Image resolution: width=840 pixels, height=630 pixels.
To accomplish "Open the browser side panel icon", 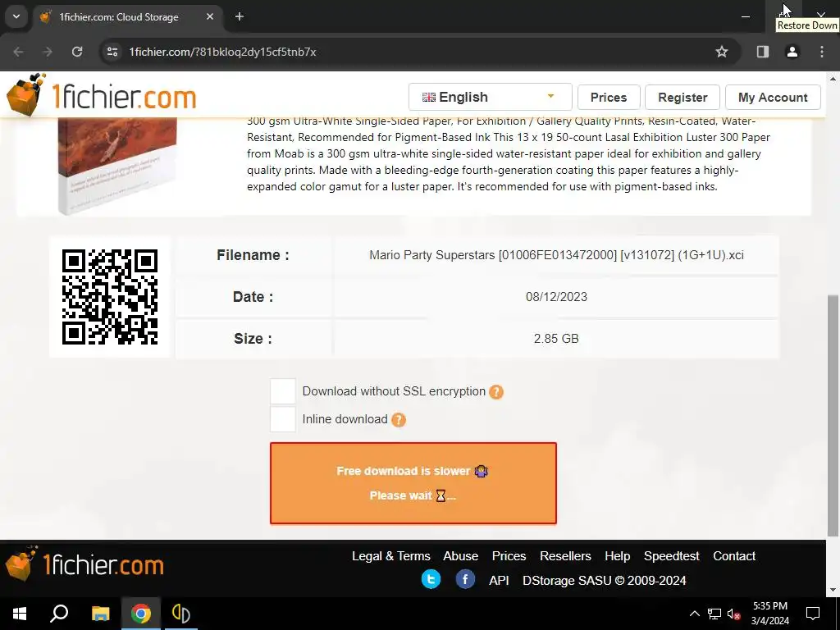I will coord(762,52).
